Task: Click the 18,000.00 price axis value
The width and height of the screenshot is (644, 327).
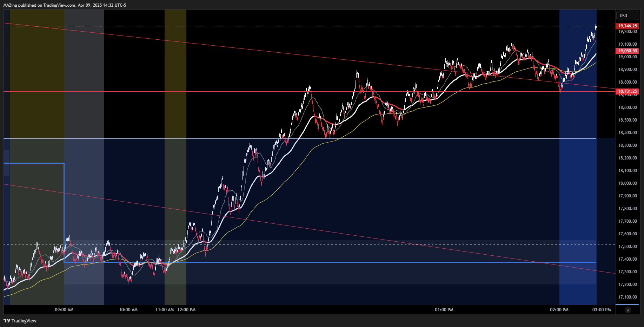Action: pyautogui.click(x=628, y=183)
